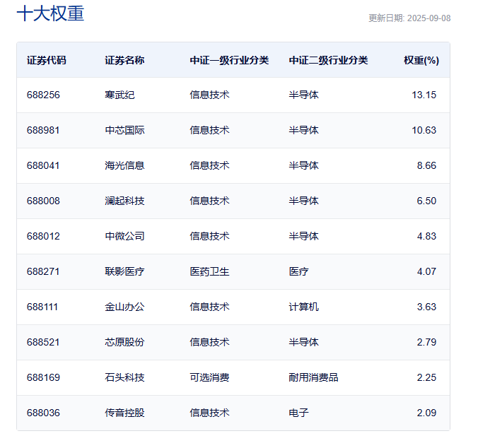This screenshot has width=490, height=448.
Task: Select security code 688256
Action: coord(43,95)
